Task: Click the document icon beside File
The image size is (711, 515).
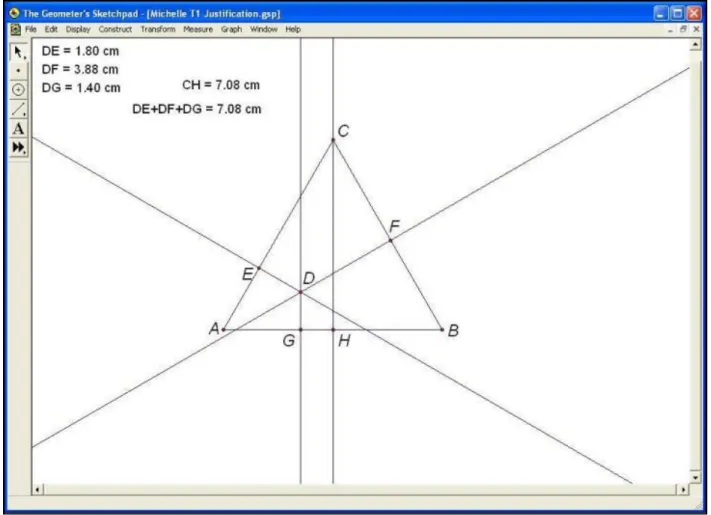Action: (x=15, y=29)
